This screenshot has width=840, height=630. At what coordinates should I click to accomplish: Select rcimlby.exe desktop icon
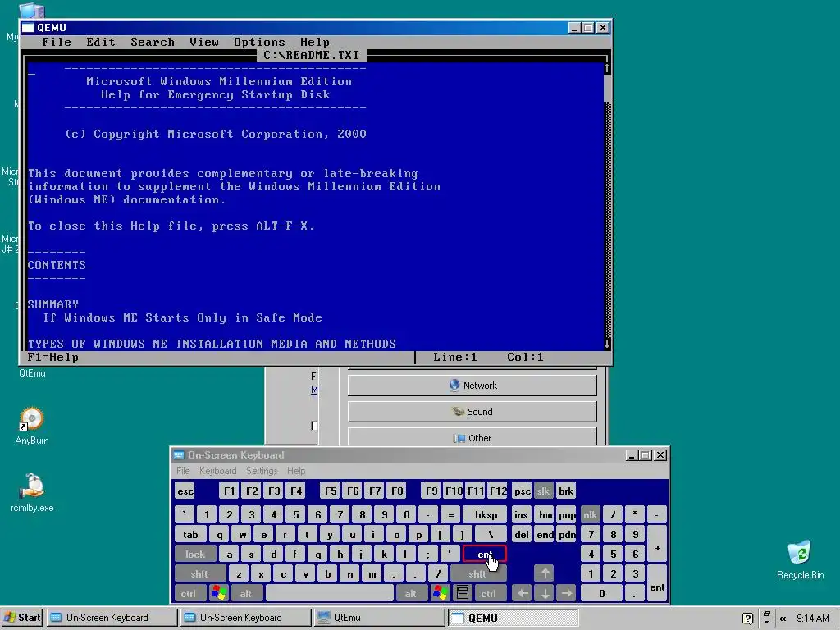pyautogui.click(x=32, y=493)
